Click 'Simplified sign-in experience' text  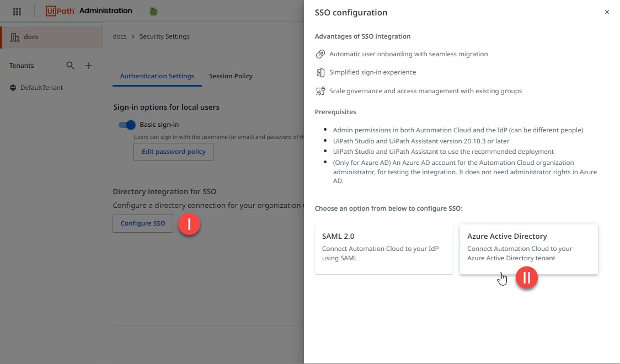coord(372,72)
